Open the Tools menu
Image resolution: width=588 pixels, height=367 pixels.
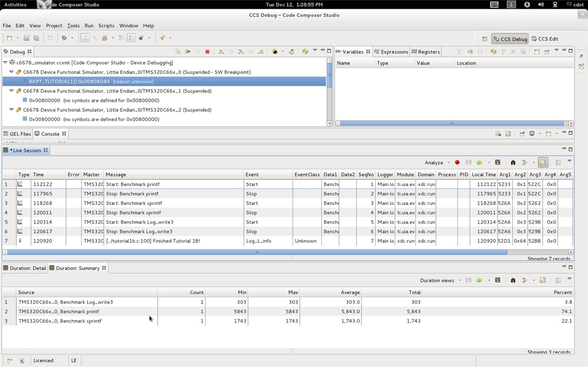tap(73, 26)
